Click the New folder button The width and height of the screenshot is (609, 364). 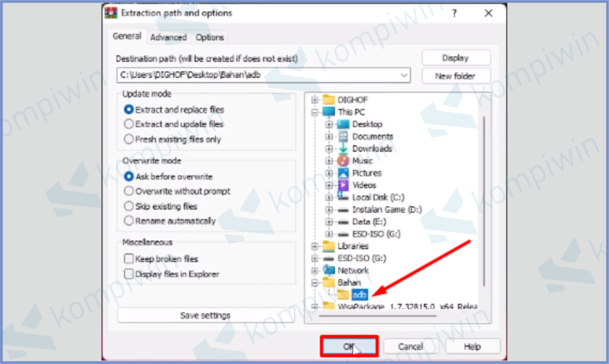455,76
